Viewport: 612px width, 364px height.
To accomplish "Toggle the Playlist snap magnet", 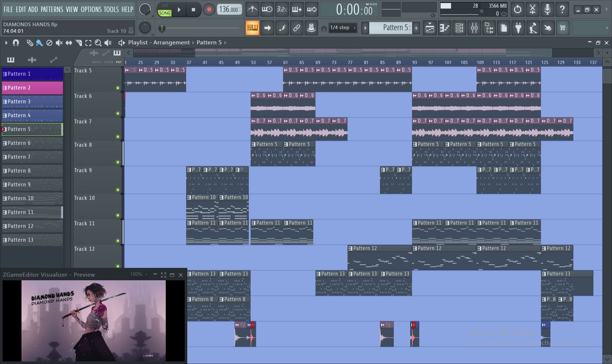I will coord(16,43).
